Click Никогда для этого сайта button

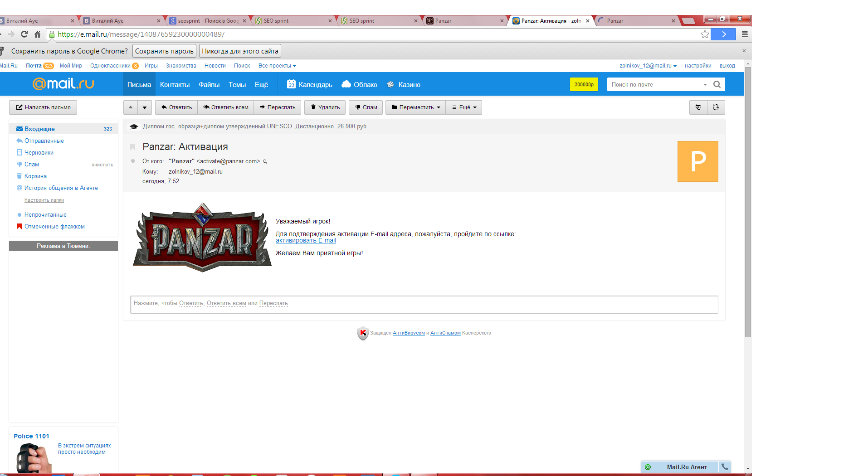click(x=240, y=51)
